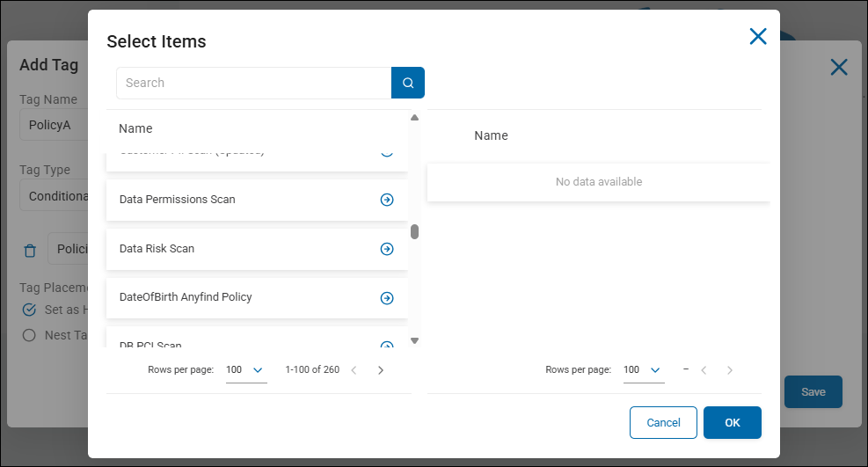Go to previous page of available items
This screenshot has width=868, height=467.
(x=354, y=370)
